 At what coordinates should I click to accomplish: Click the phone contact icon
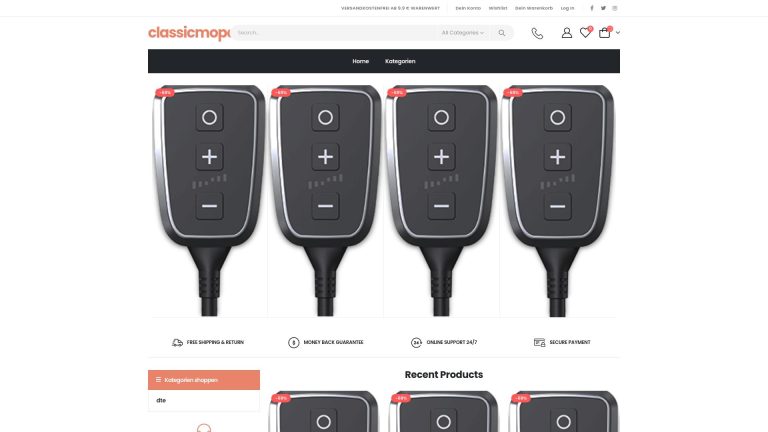pos(537,33)
